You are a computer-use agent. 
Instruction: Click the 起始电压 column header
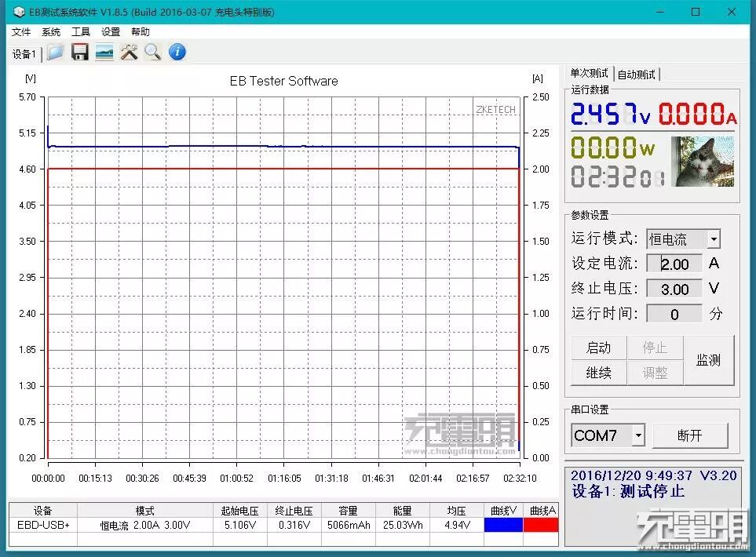[x=240, y=510]
